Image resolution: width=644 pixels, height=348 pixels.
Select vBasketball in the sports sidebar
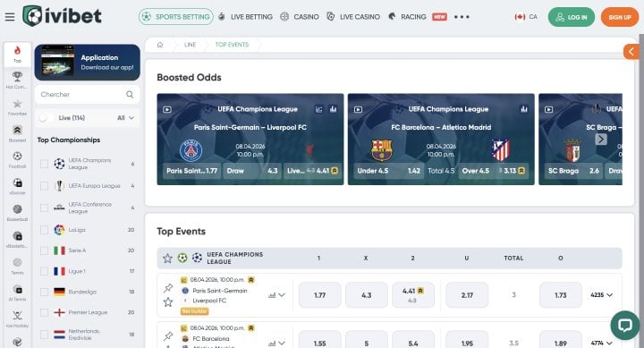(17, 239)
